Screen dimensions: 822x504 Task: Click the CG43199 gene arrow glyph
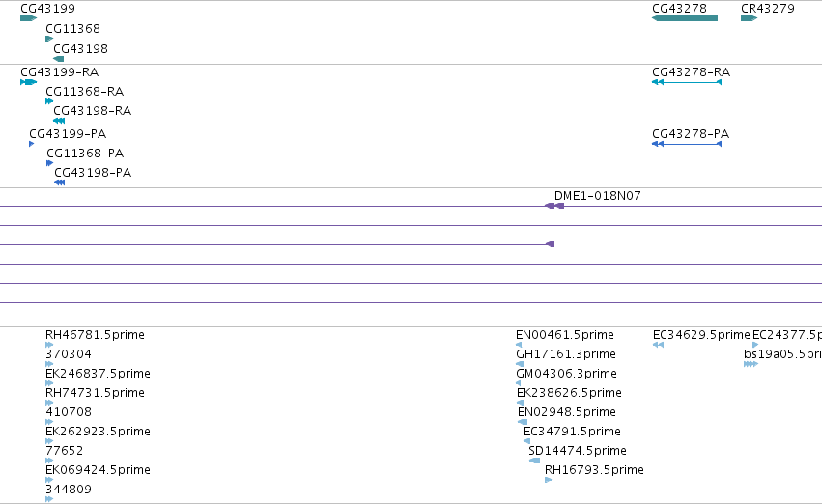click(28, 18)
